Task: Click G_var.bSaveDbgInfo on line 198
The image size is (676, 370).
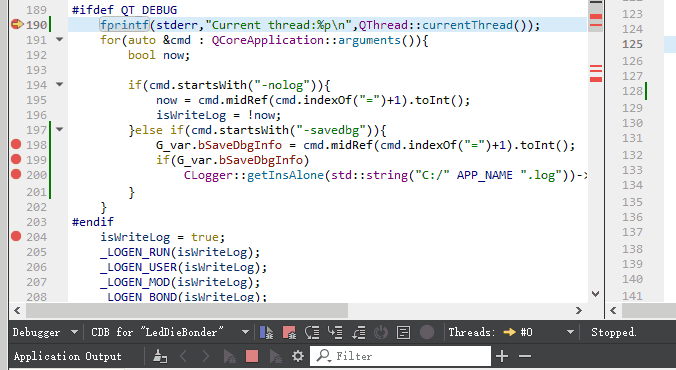Action: (x=219, y=145)
